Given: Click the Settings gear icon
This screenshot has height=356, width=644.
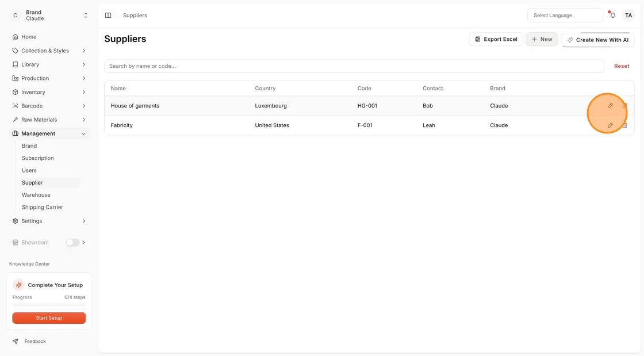Looking at the screenshot, I should [x=15, y=221].
